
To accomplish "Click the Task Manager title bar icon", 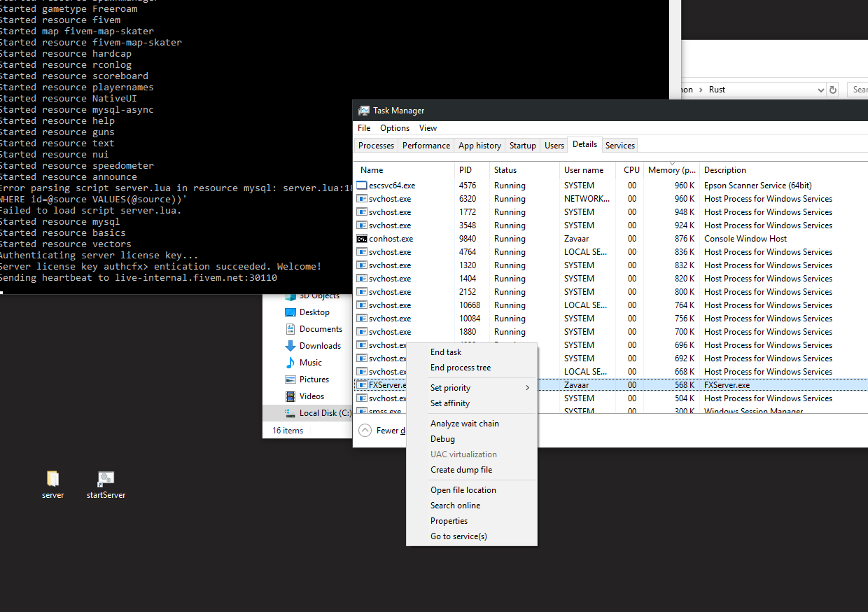I will [364, 111].
